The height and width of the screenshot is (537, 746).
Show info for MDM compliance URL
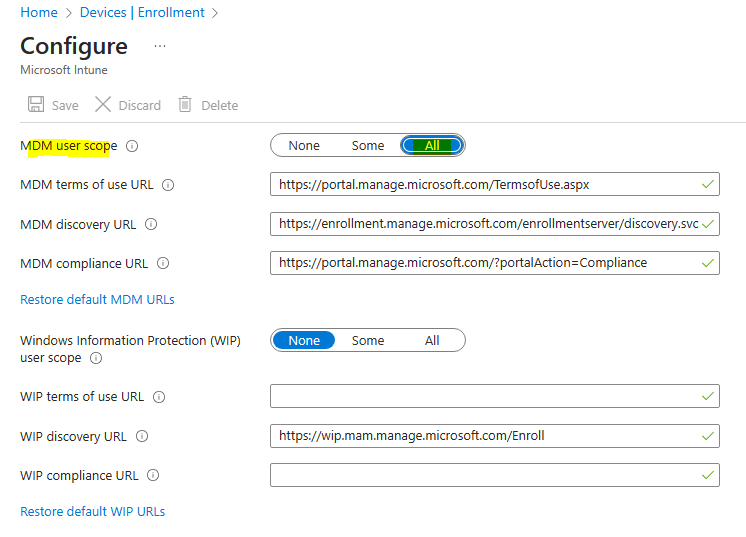point(163,263)
